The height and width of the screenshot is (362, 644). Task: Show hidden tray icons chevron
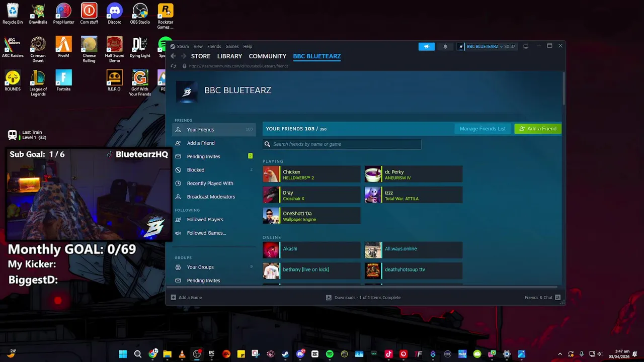pyautogui.click(x=560, y=354)
